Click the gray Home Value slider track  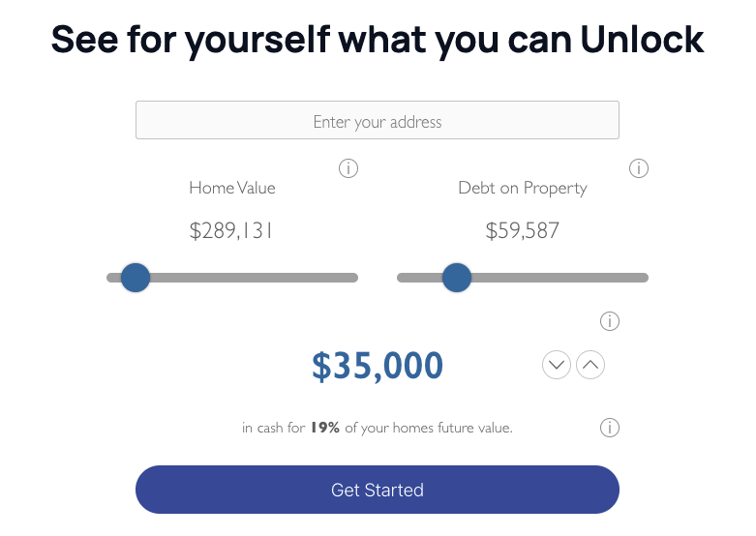[232, 278]
